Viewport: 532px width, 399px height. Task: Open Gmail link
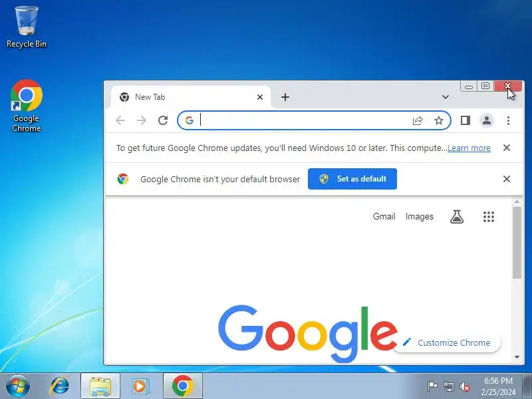[x=384, y=217]
